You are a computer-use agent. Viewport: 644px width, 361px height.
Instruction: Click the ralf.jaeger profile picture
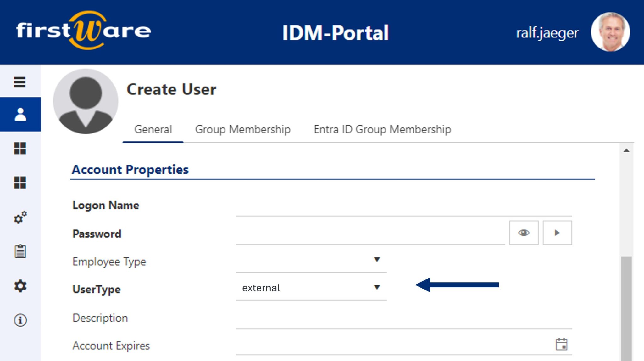(611, 31)
